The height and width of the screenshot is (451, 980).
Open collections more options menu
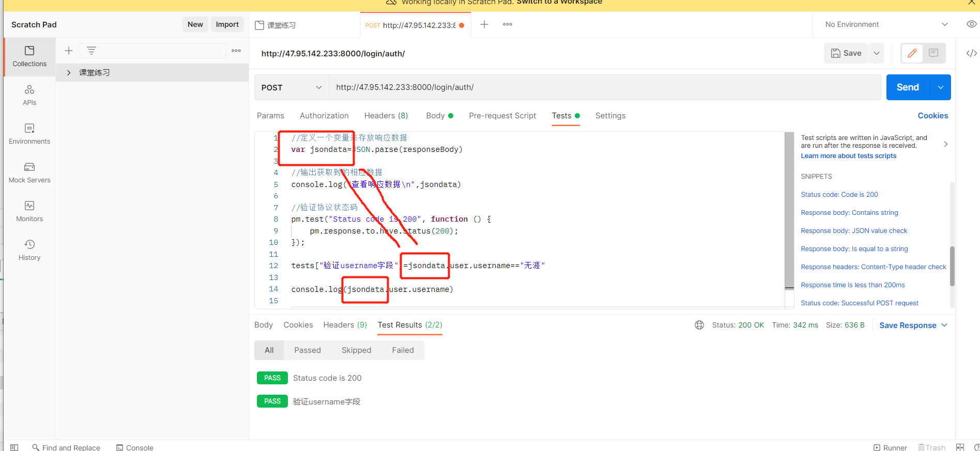click(236, 51)
